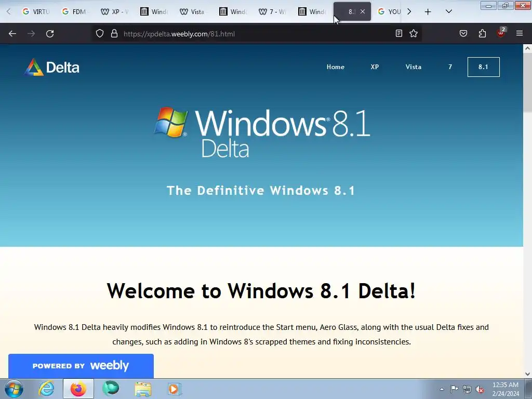This screenshot has height=399, width=532.
Task: Switch to the Vista tab
Action: tap(193, 11)
